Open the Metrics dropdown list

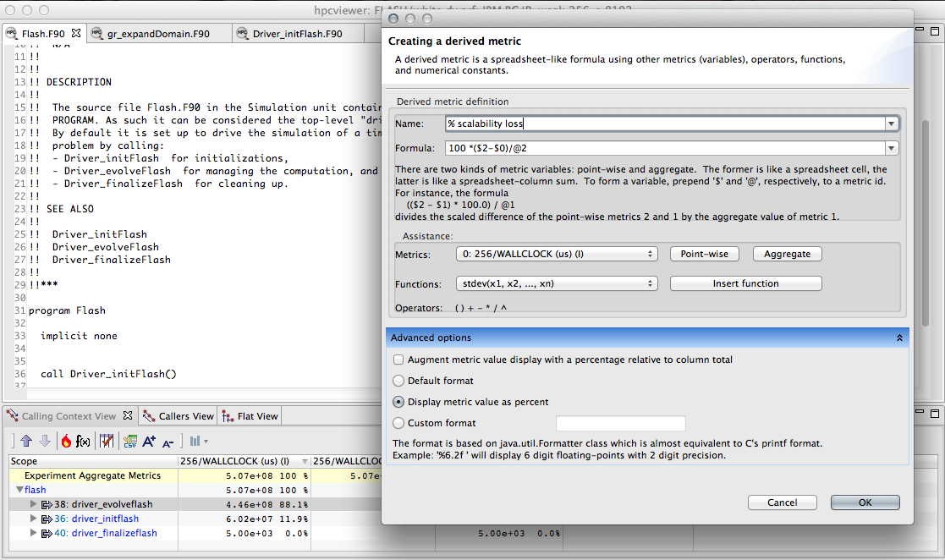[556, 254]
